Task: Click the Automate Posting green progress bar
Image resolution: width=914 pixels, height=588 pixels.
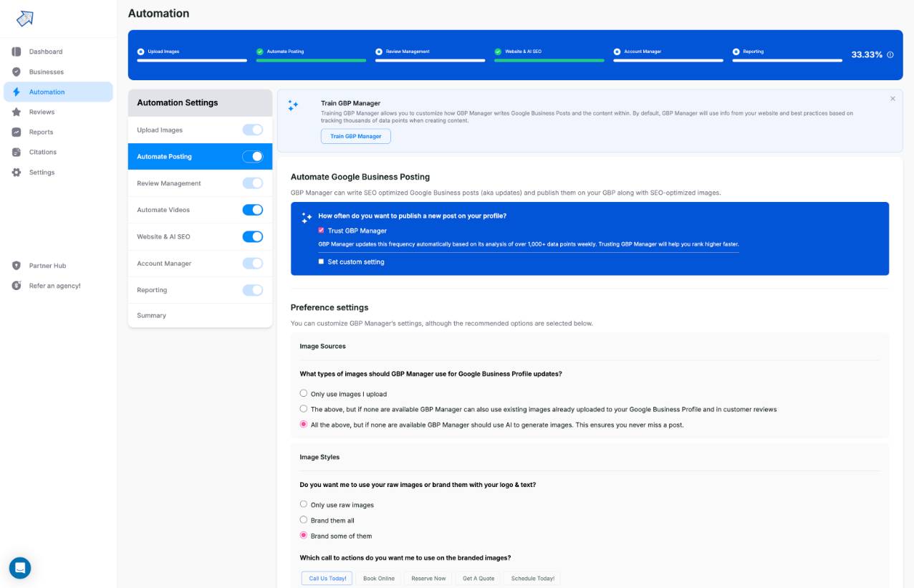Action: click(311, 61)
